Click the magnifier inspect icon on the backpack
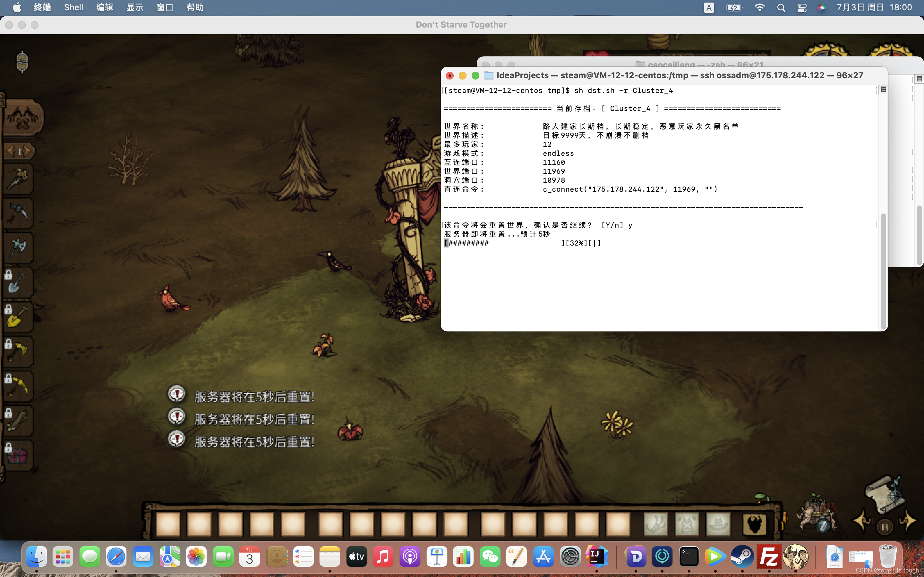Image resolution: width=924 pixels, height=577 pixels. pos(823,526)
